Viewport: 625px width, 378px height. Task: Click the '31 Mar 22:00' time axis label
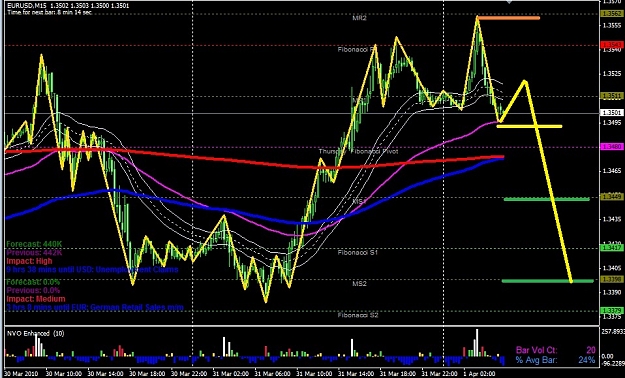tap(440, 374)
